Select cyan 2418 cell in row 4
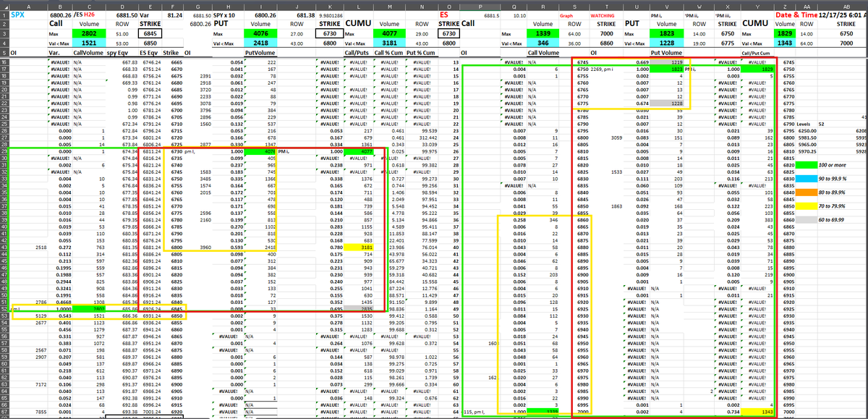Viewport: 868px width, 419px height. [261, 43]
